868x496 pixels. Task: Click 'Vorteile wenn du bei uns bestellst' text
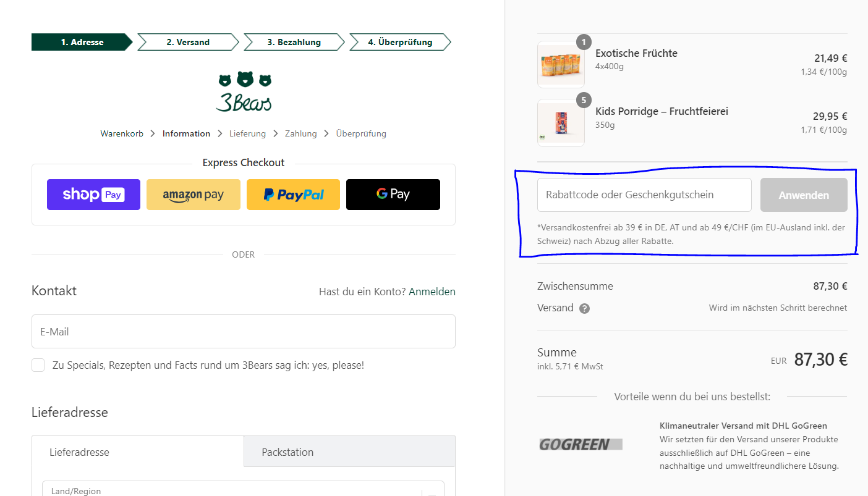coord(692,397)
